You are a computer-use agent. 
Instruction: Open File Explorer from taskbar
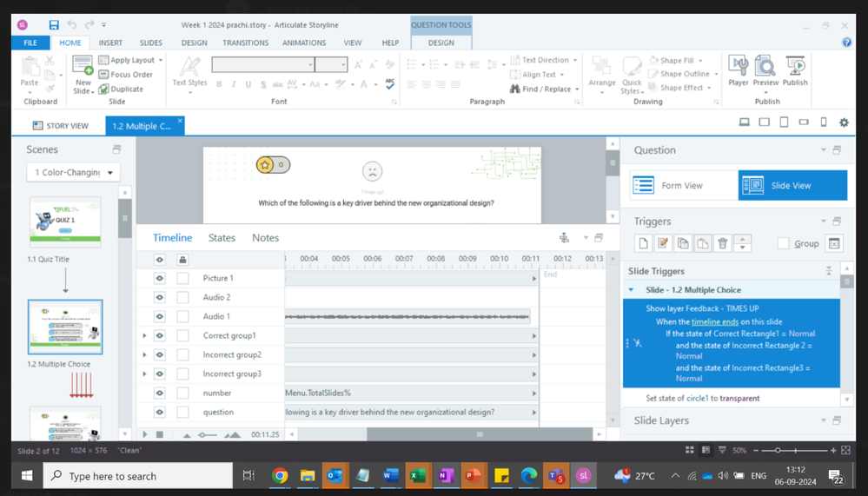308,475
